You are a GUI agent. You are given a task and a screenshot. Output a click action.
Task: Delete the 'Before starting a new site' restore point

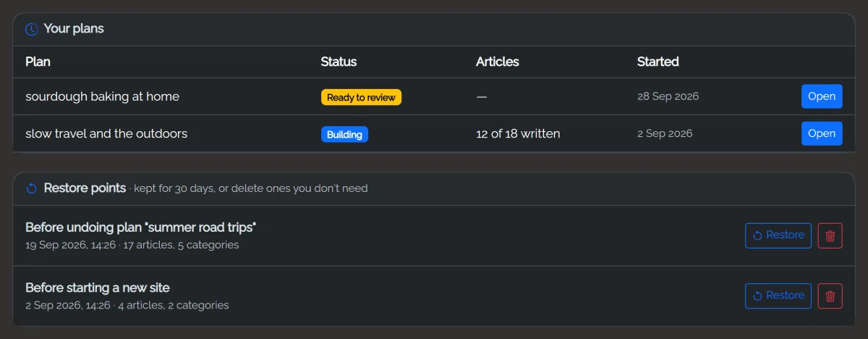(x=830, y=296)
